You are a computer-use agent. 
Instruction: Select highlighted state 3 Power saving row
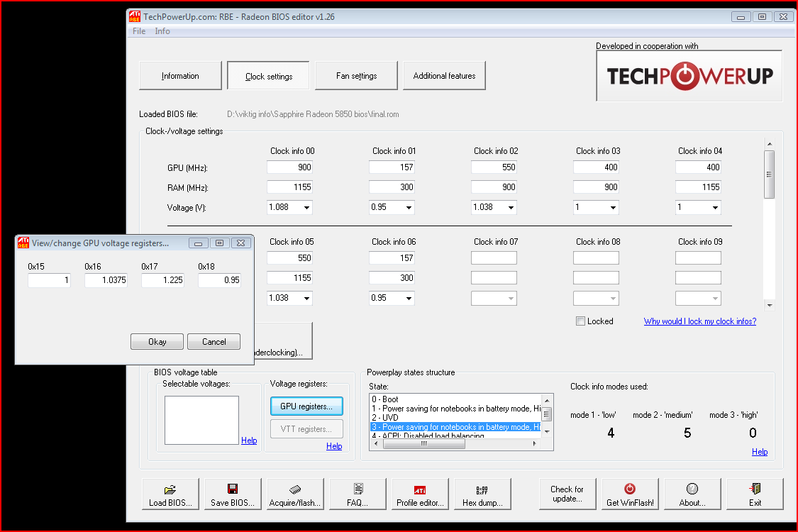455,426
